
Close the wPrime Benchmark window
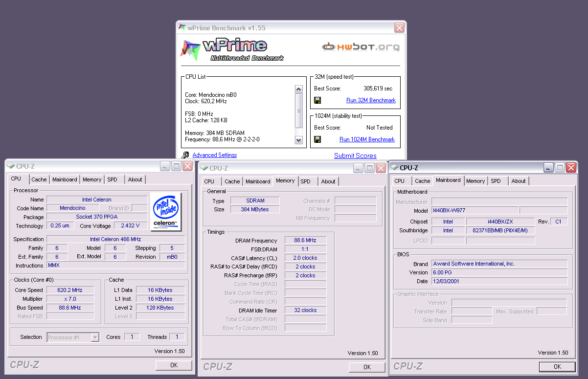pyautogui.click(x=399, y=28)
